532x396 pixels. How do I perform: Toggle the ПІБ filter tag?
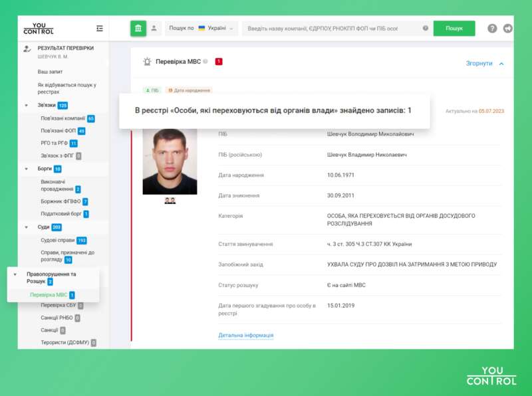pos(152,90)
